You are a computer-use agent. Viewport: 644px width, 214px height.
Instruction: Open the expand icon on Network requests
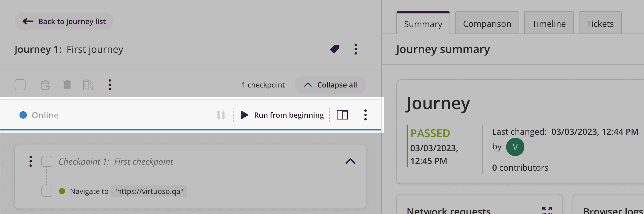point(547,210)
